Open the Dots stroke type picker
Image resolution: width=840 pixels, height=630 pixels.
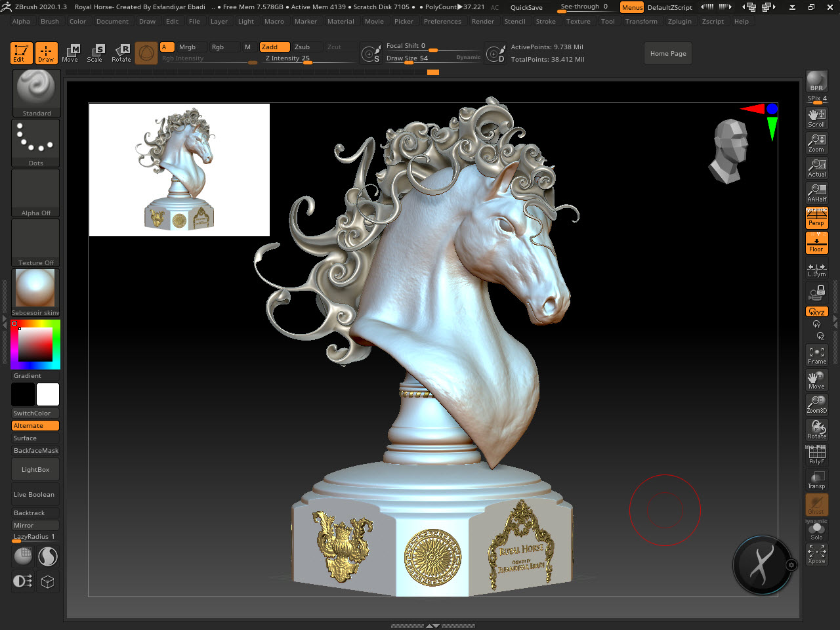pos(36,143)
